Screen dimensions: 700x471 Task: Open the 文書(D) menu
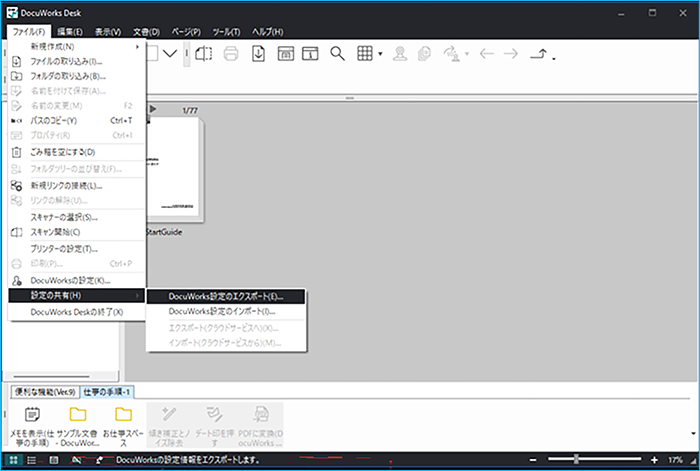pos(146,32)
